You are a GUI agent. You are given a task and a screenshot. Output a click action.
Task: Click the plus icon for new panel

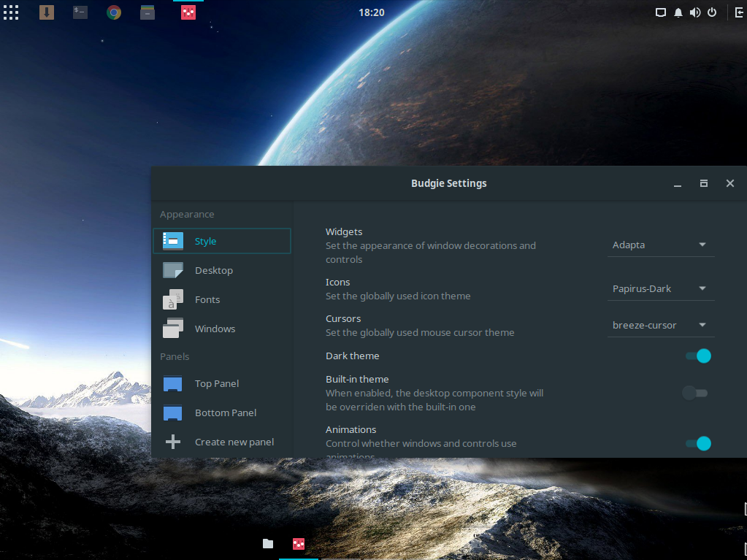coord(173,442)
